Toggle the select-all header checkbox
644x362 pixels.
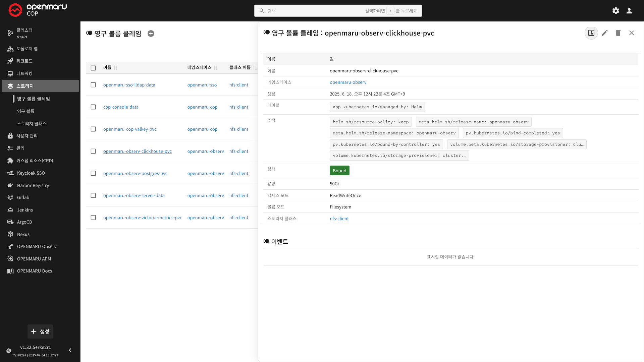(x=93, y=68)
